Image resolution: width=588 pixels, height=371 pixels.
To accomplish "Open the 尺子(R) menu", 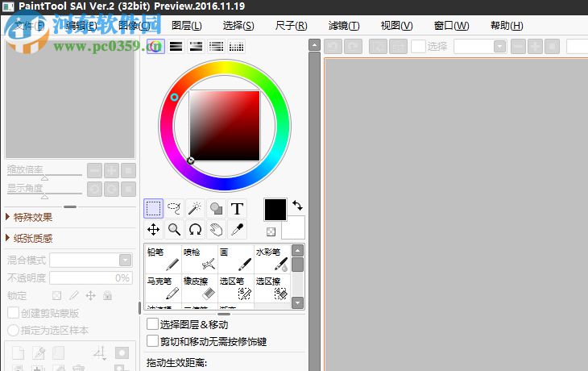I will pyautogui.click(x=291, y=26).
